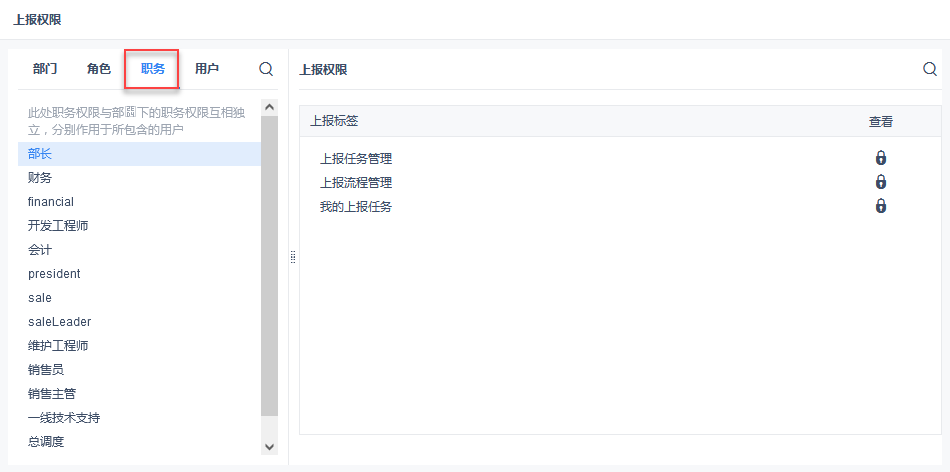Open search in the left positions panel
The width and height of the screenshot is (950, 472).
(266, 68)
